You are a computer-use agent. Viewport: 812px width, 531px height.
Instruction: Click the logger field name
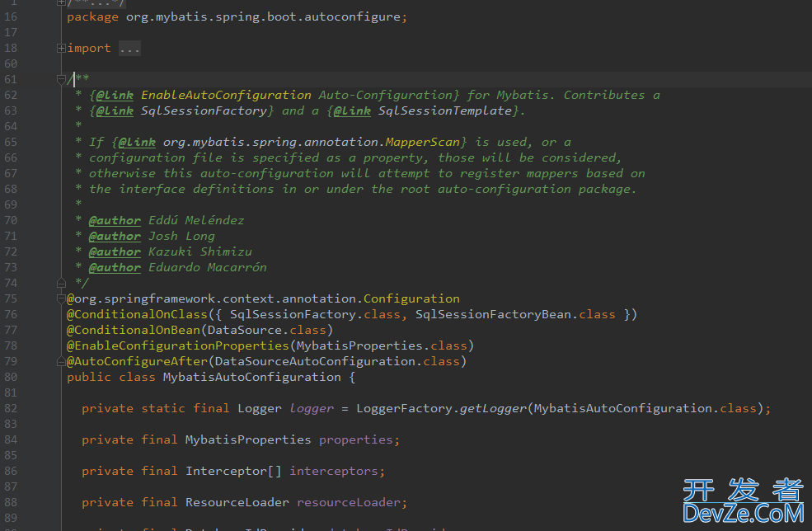(312, 409)
